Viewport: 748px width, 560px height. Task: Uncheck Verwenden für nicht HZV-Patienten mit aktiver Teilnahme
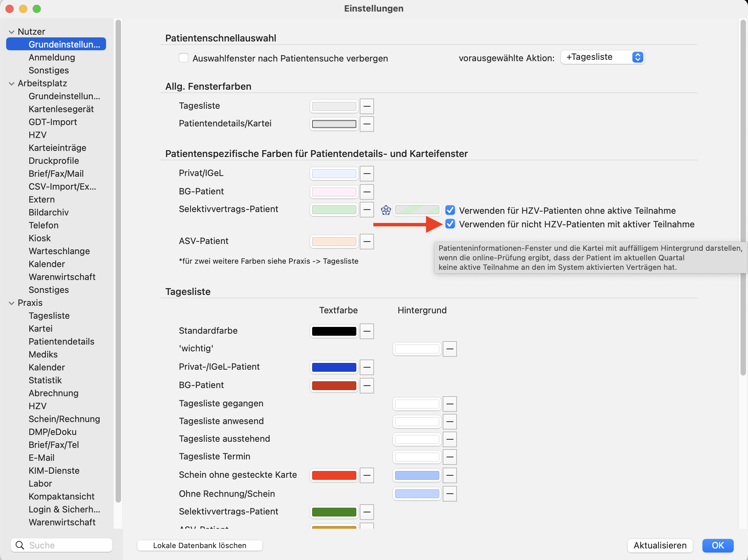(x=450, y=224)
